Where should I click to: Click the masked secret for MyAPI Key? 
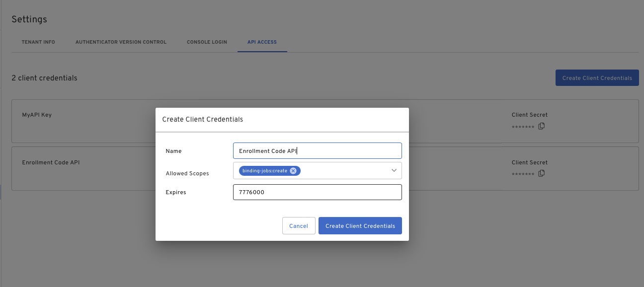pyautogui.click(x=523, y=127)
